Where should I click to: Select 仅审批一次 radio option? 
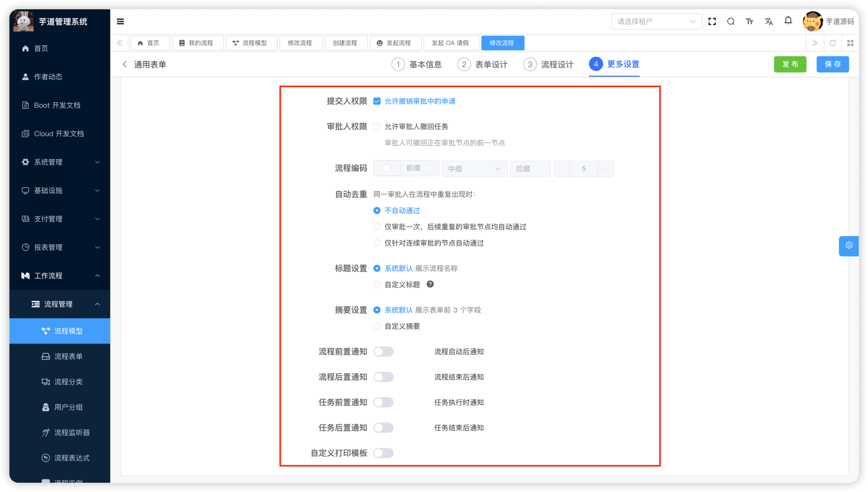(x=377, y=226)
